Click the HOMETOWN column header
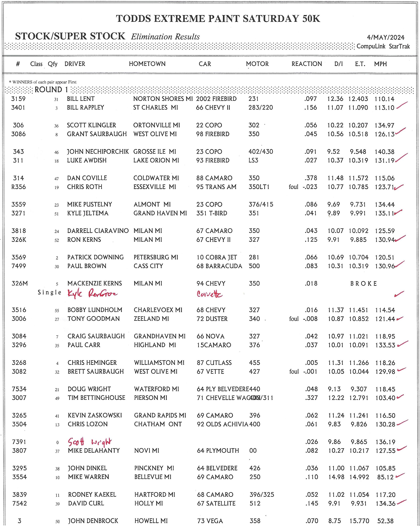Screen dimensions: 420x528 click(x=147, y=64)
